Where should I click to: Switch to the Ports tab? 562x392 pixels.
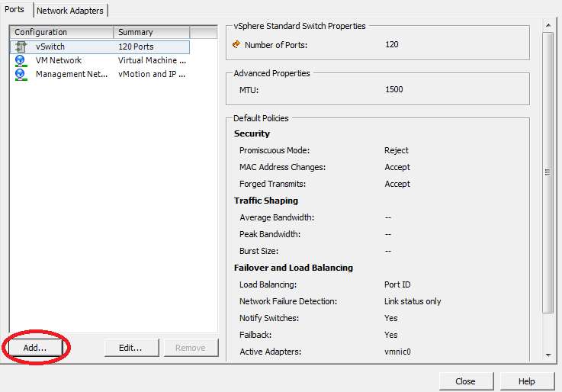(x=14, y=9)
